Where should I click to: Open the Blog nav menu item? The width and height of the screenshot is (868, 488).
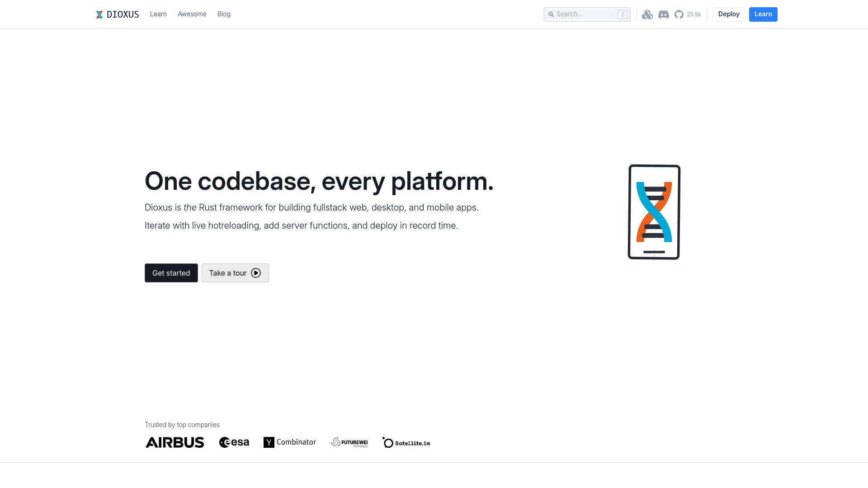pos(224,14)
